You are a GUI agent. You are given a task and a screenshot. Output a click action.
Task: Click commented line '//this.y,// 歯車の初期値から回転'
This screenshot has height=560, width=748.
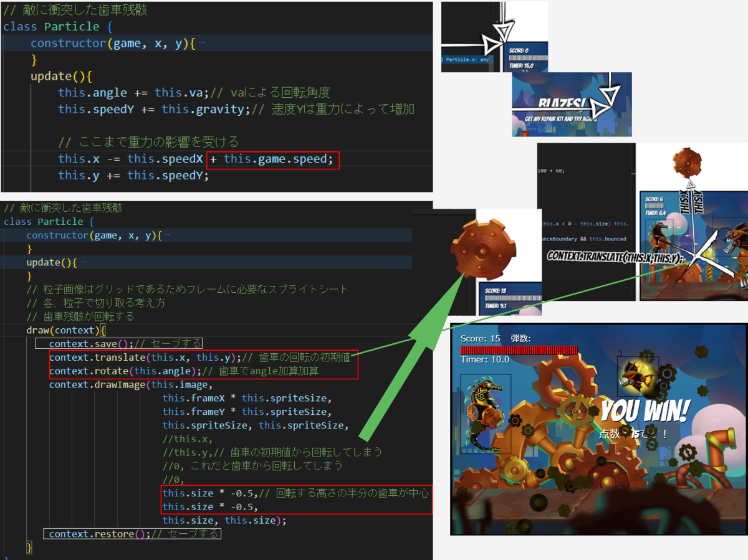coord(272,453)
